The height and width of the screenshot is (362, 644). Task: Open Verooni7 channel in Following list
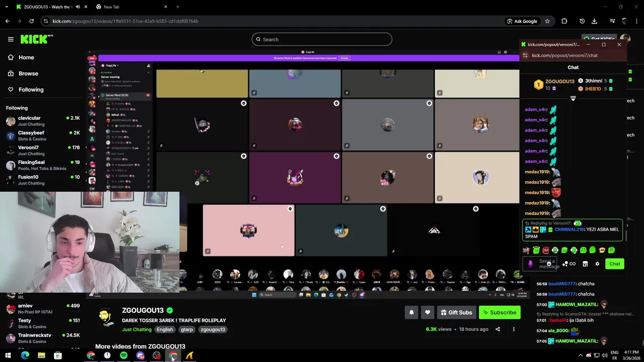(x=43, y=150)
